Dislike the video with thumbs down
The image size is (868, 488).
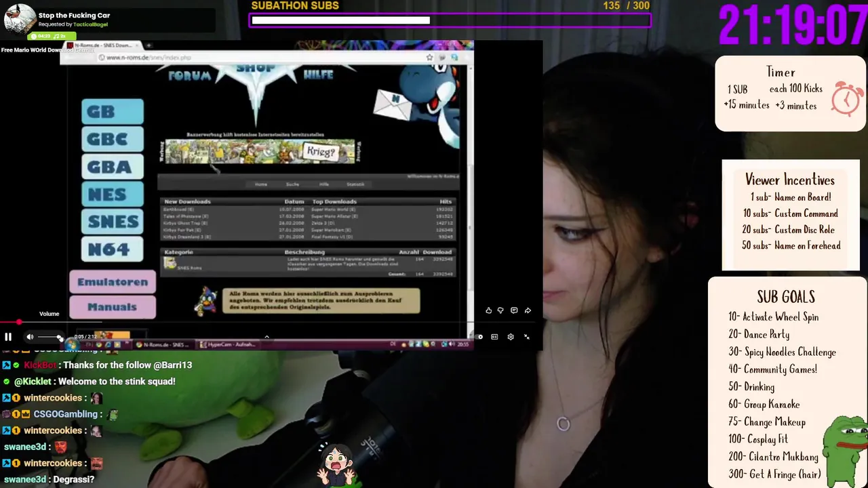[x=500, y=310]
